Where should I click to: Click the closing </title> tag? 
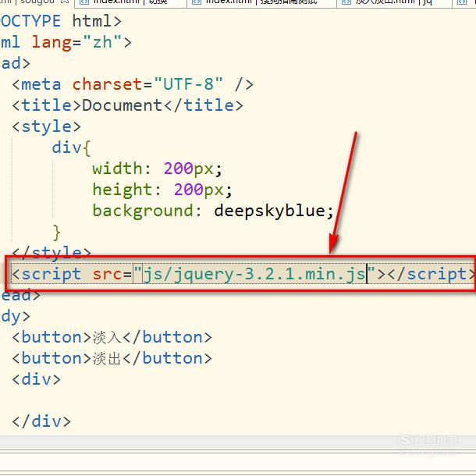pos(204,105)
